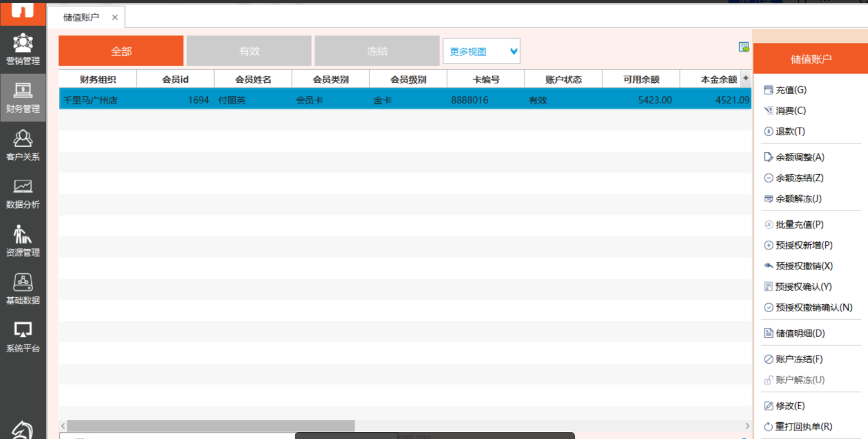Click 账户冻结(F) to freeze the account

(x=799, y=359)
